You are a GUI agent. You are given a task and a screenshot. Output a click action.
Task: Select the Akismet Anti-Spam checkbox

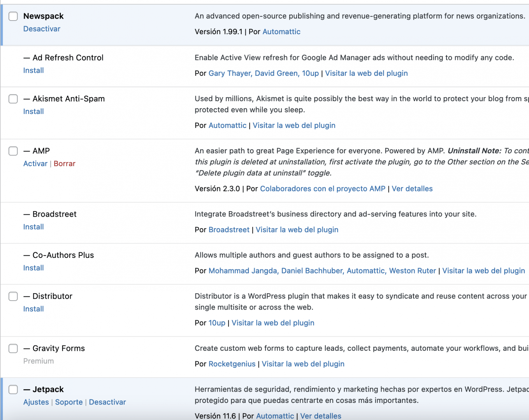[x=13, y=99]
